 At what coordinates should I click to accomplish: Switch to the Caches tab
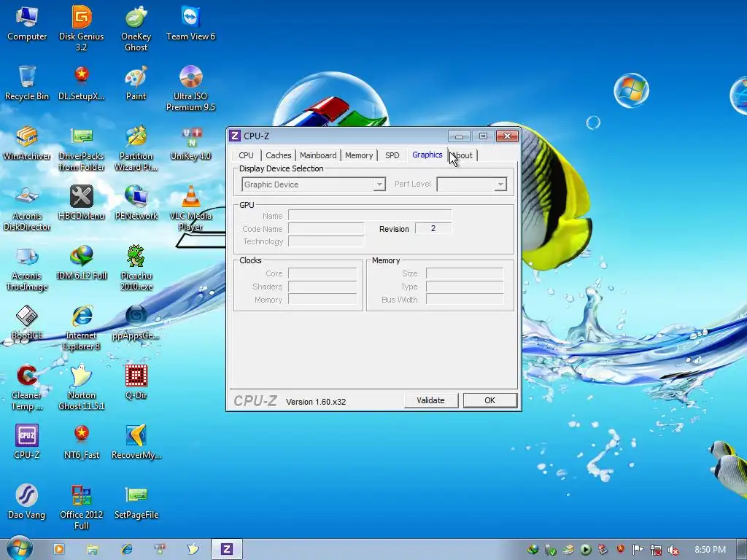pos(278,155)
